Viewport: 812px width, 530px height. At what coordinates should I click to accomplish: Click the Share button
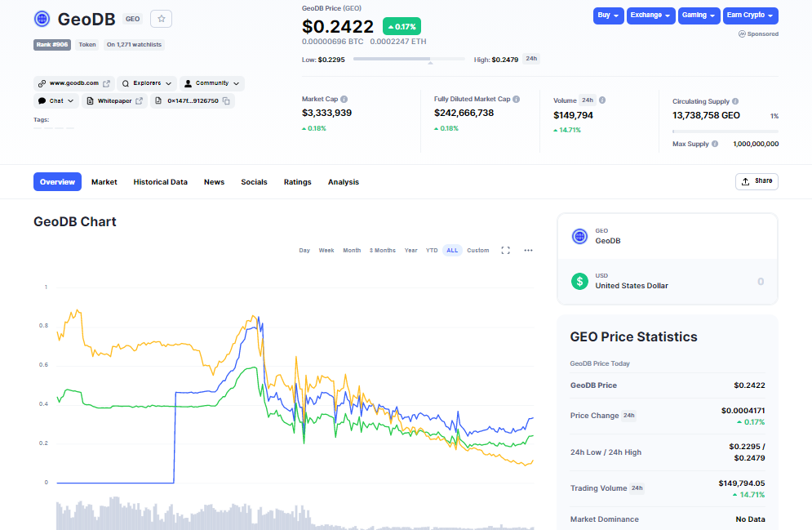(757, 181)
